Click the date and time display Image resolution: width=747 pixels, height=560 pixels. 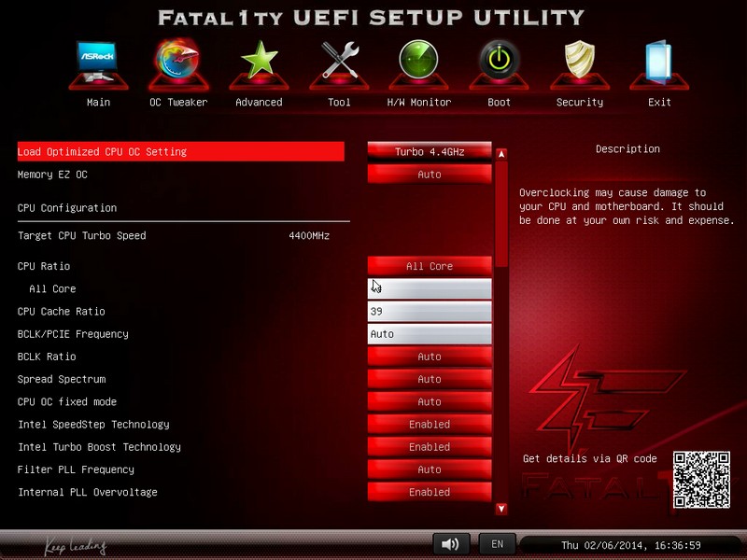[631, 545]
